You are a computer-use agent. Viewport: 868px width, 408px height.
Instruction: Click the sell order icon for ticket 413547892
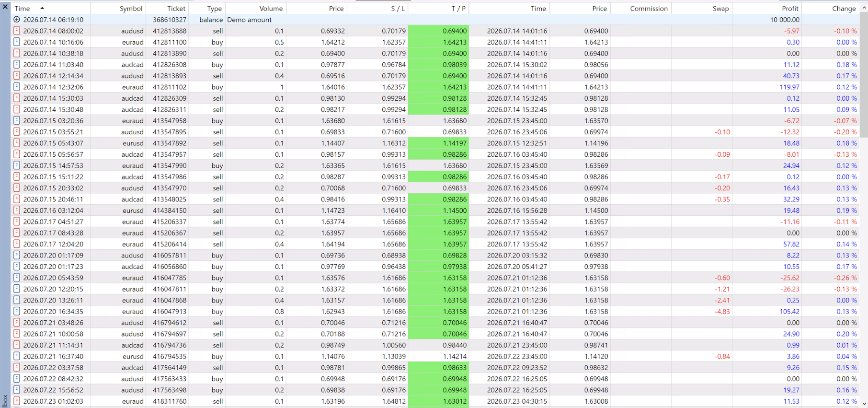coord(17,143)
